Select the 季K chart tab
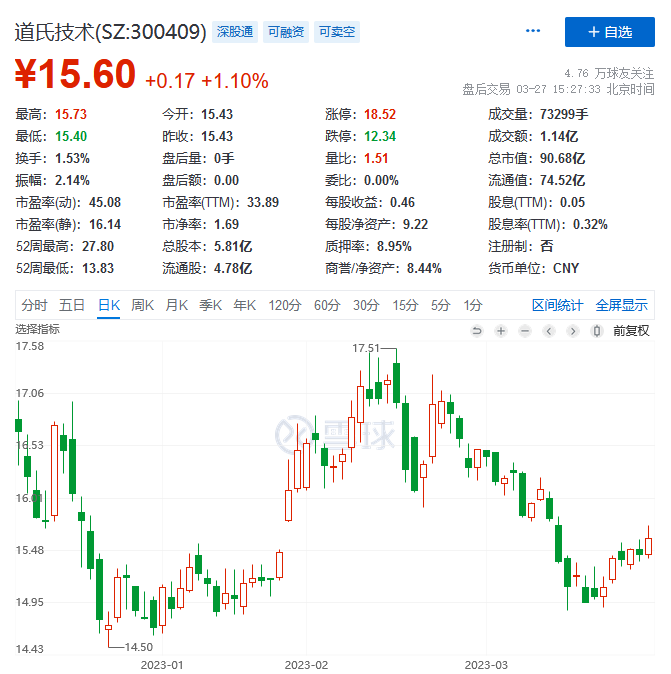Viewport: 671px width, 674px height. [x=211, y=305]
